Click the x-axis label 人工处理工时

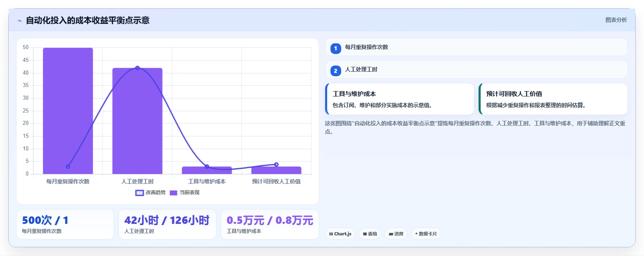click(x=137, y=181)
